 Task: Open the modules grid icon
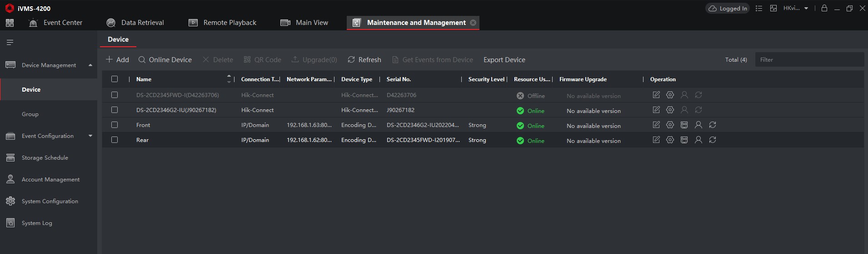coord(10,23)
